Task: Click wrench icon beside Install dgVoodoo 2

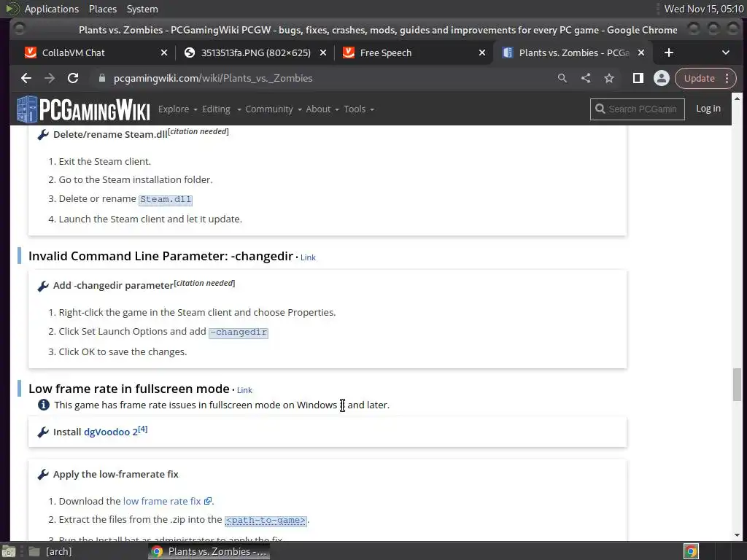Action: coord(43,432)
